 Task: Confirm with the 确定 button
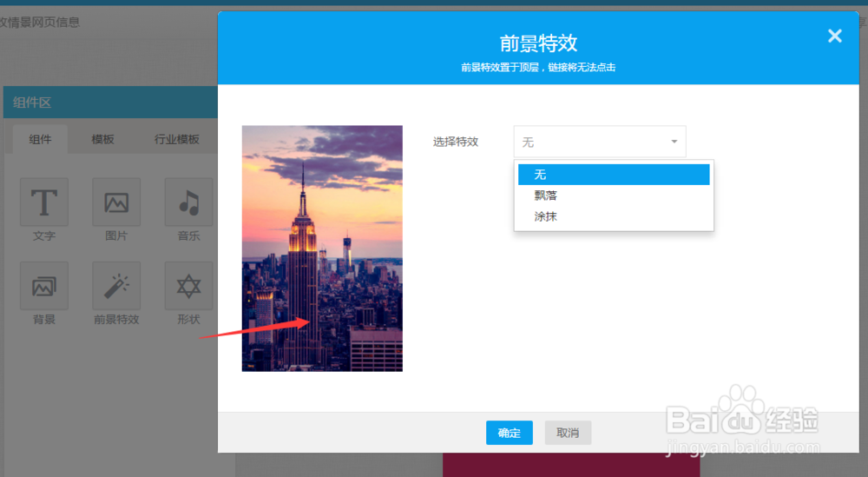[510, 433]
